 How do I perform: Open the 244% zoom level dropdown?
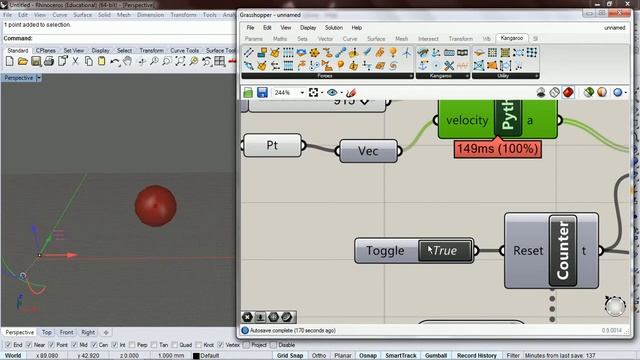point(302,93)
